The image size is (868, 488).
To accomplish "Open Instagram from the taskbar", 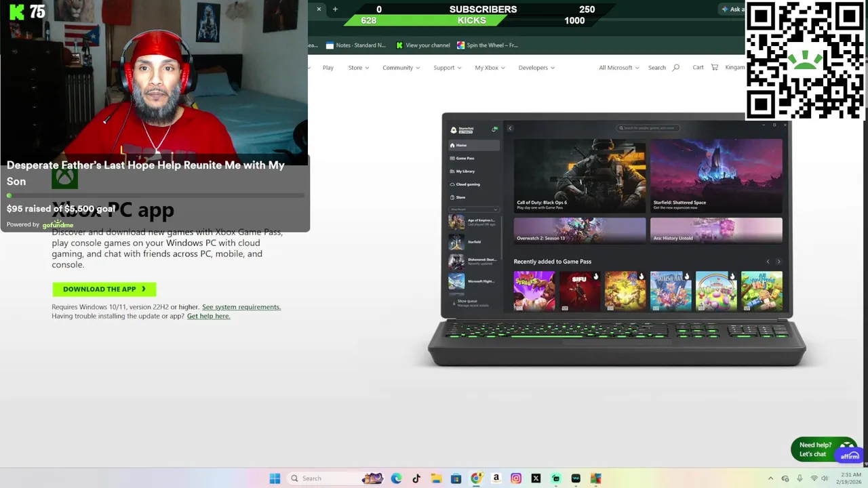I will click(x=516, y=479).
